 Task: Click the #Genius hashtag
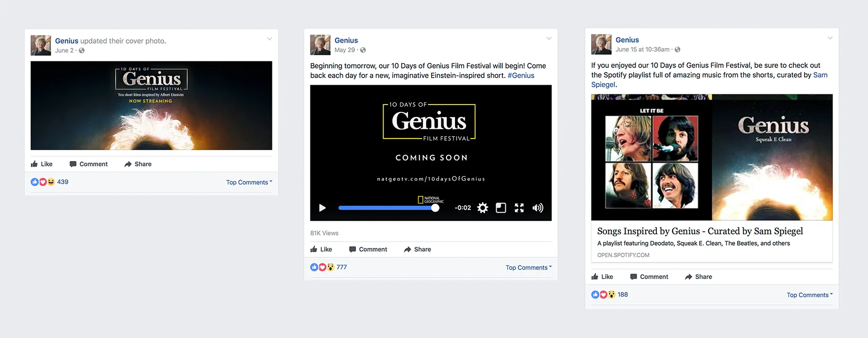click(x=521, y=75)
